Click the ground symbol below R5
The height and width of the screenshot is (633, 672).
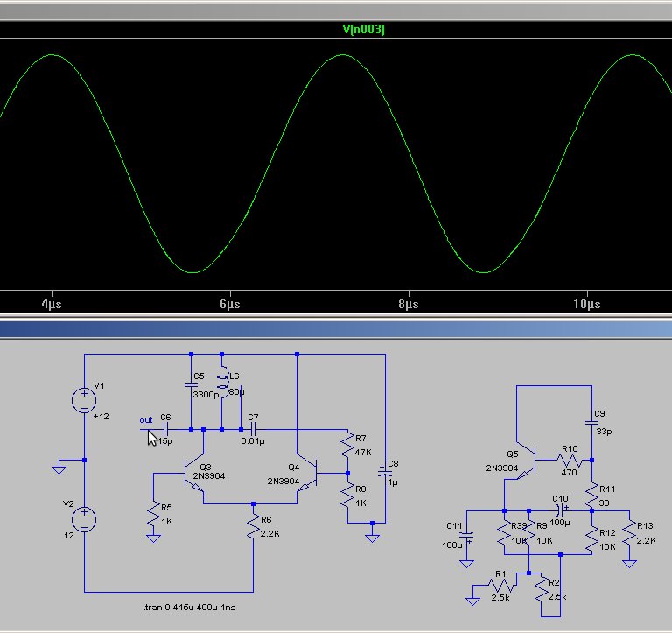[x=154, y=538]
